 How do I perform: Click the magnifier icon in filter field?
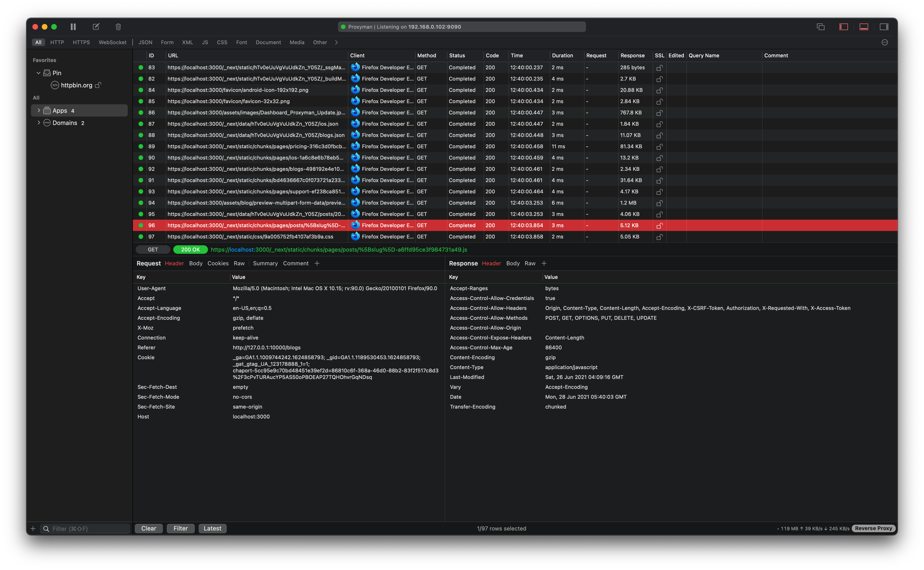pyautogui.click(x=46, y=528)
